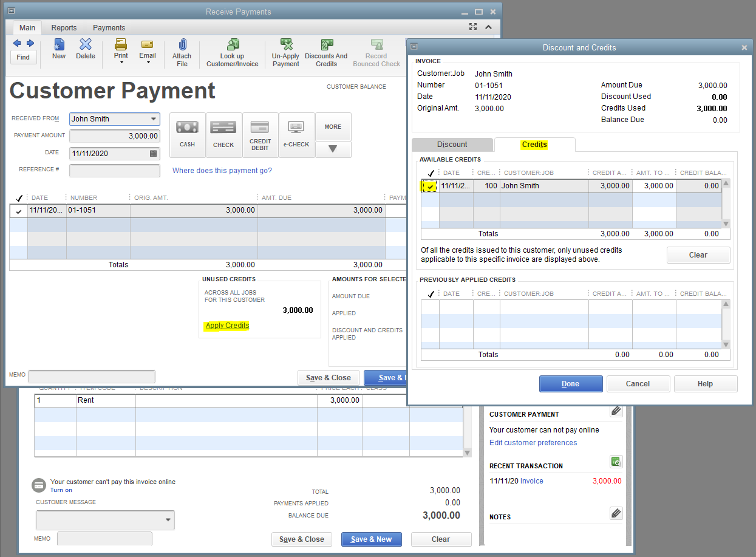
Task: Open the Reports ribbon tab
Action: point(64,28)
